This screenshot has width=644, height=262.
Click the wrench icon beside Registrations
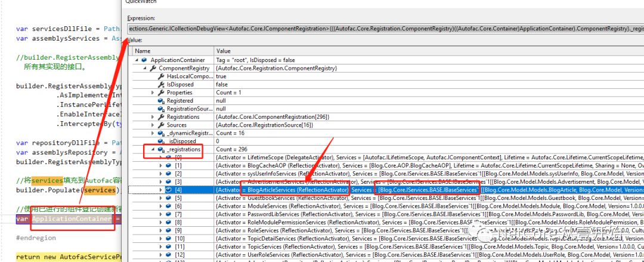point(161,117)
